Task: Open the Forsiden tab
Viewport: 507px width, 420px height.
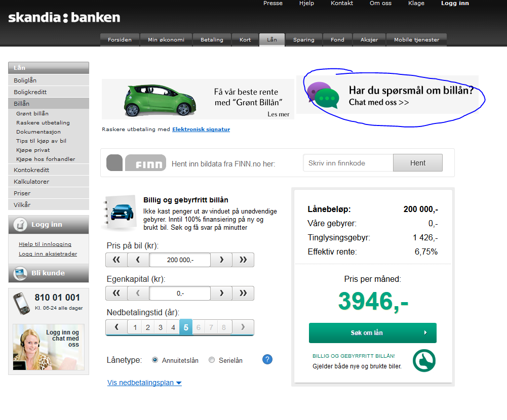Action: (x=120, y=40)
